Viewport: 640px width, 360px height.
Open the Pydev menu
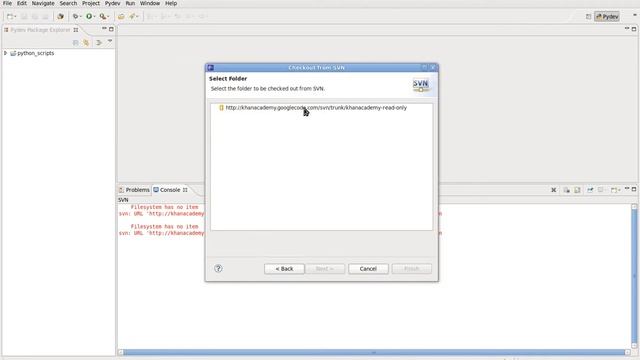coord(112,3)
